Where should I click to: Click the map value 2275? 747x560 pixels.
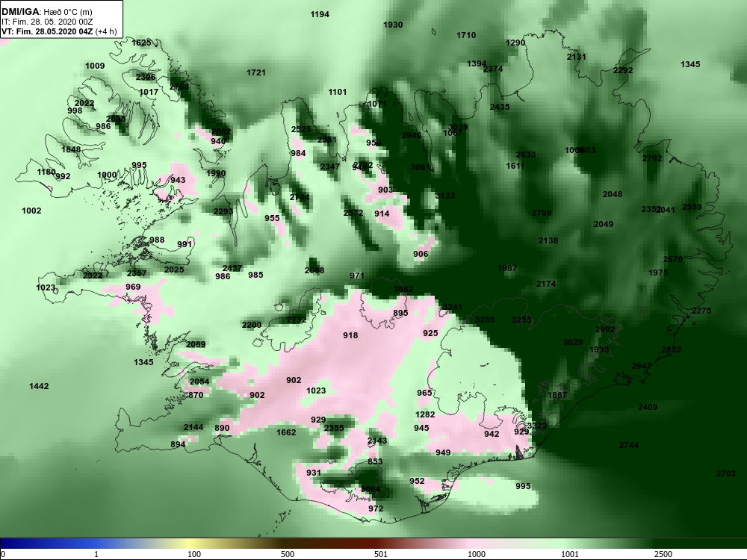[701, 311]
